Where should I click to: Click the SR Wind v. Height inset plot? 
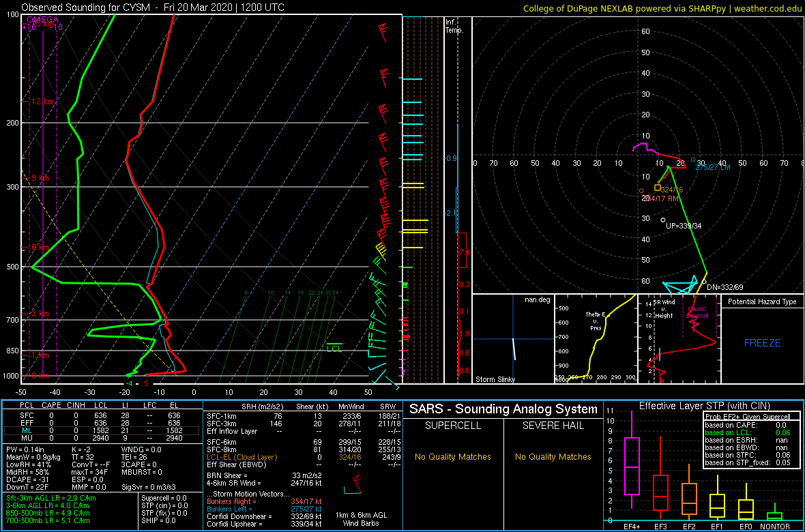click(x=678, y=339)
